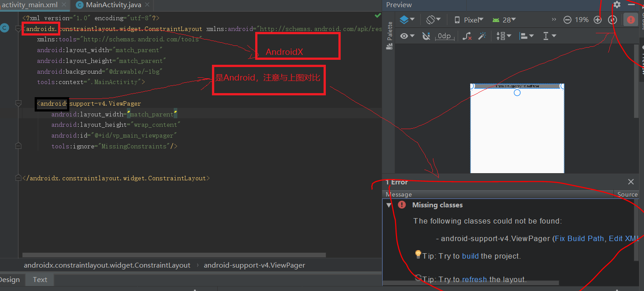This screenshot has height=291, width=644.
Task: Click the build project link
Action: coord(470,256)
